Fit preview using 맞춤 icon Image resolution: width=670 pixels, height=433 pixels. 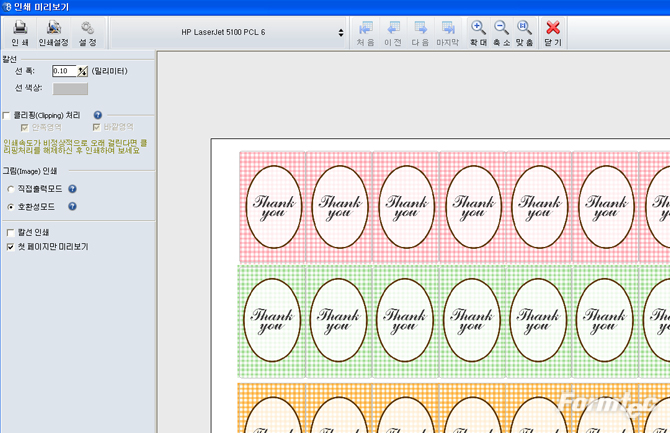(x=524, y=33)
